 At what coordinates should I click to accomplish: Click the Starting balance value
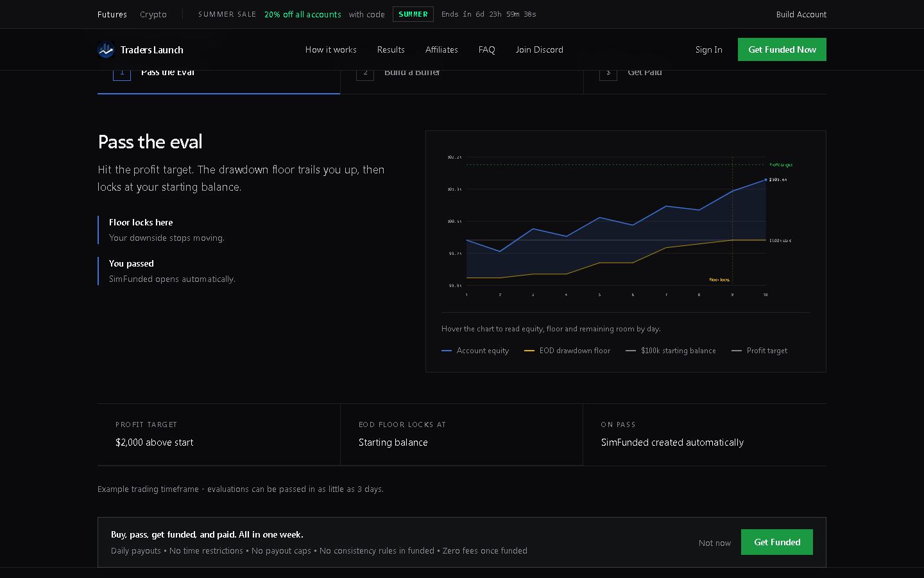(393, 442)
